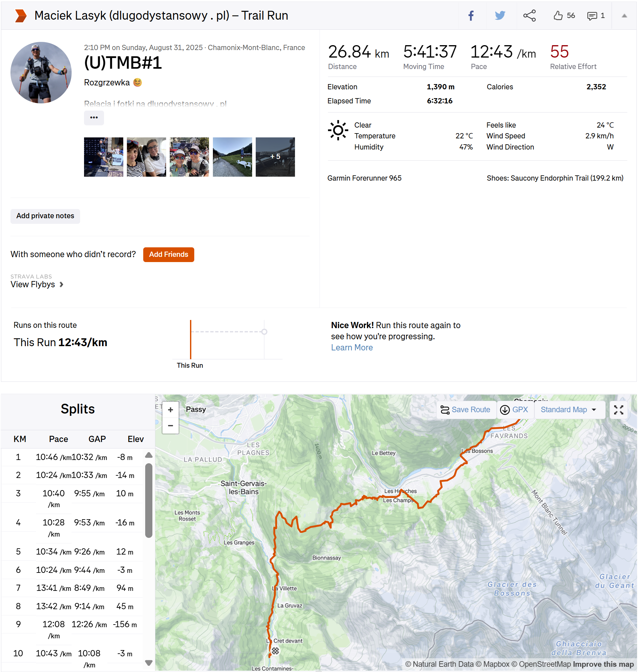This screenshot has width=638, height=672.
Task: Zoom out of the route map
Action: pyautogui.click(x=170, y=426)
